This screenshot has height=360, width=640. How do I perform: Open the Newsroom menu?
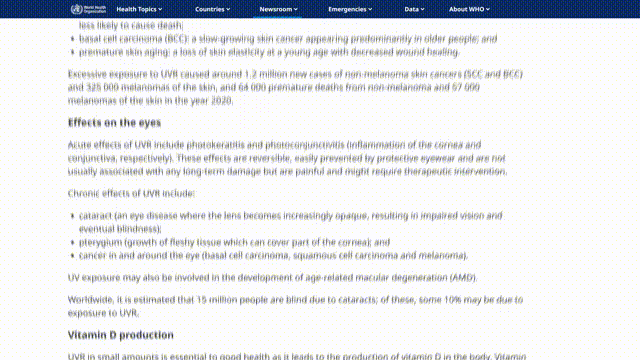tap(278, 9)
